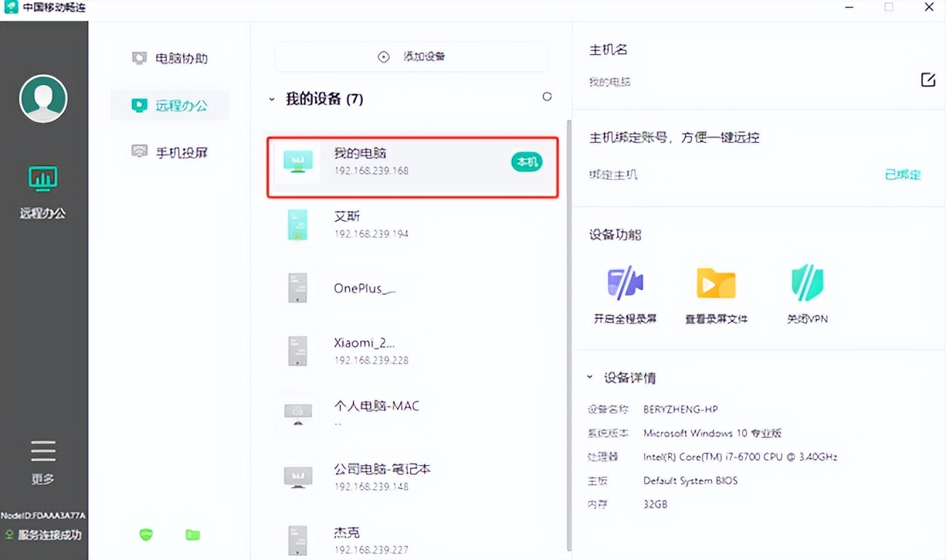Image resolution: width=946 pixels, height=560 pixels.
Task: Click the green shield icon near the bottom
Action: click(145, 535)
